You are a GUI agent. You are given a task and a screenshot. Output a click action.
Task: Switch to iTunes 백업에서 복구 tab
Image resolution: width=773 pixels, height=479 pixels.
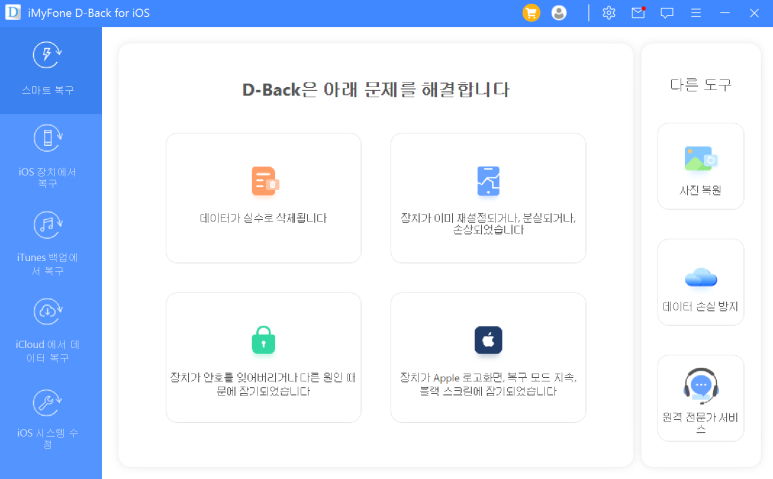[x=51, y=244]
